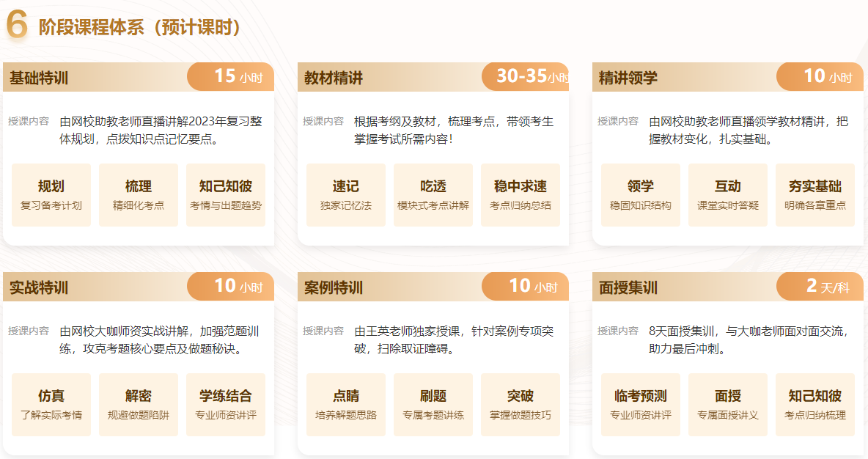Click the 规划 study plan tile
Viewport: 868px width, 459px height.
(x=51, y=195)
